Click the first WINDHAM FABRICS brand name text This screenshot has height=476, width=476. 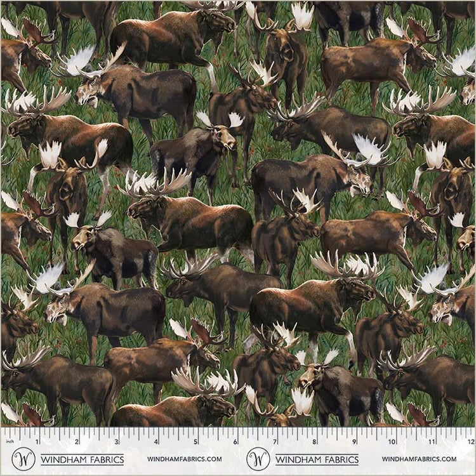click(x=82, y=459)
